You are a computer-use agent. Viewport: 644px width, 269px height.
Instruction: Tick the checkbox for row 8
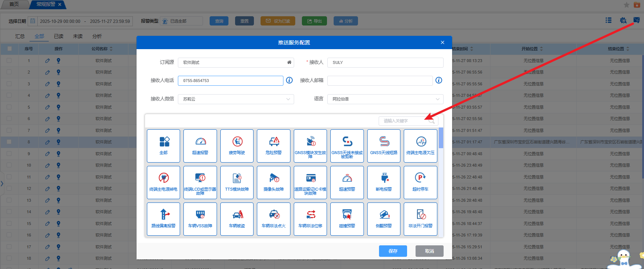[9, 142]
